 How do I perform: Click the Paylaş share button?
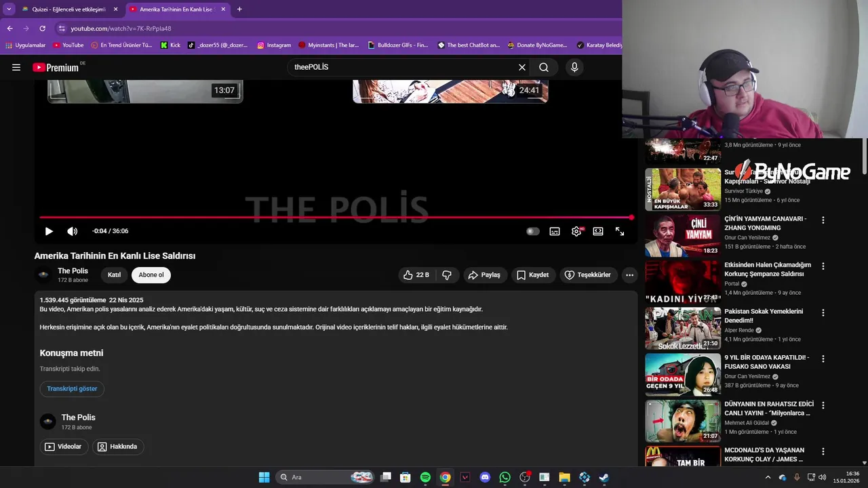tap(485, 275)
